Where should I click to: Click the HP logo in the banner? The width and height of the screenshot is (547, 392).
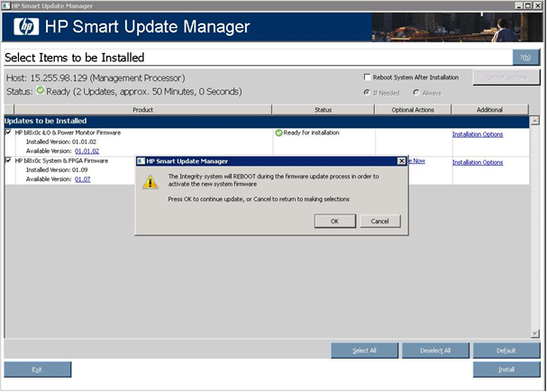click(27, 27)
